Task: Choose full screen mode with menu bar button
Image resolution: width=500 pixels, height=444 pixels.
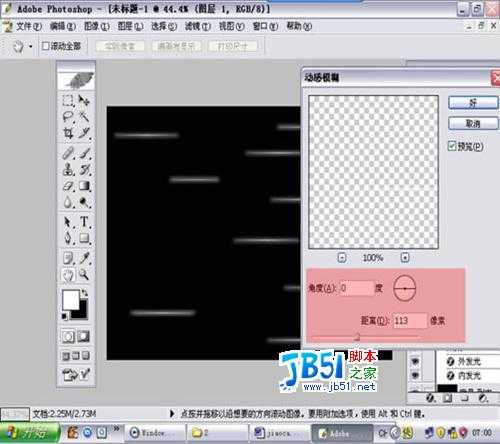Action: coord(76,356)
